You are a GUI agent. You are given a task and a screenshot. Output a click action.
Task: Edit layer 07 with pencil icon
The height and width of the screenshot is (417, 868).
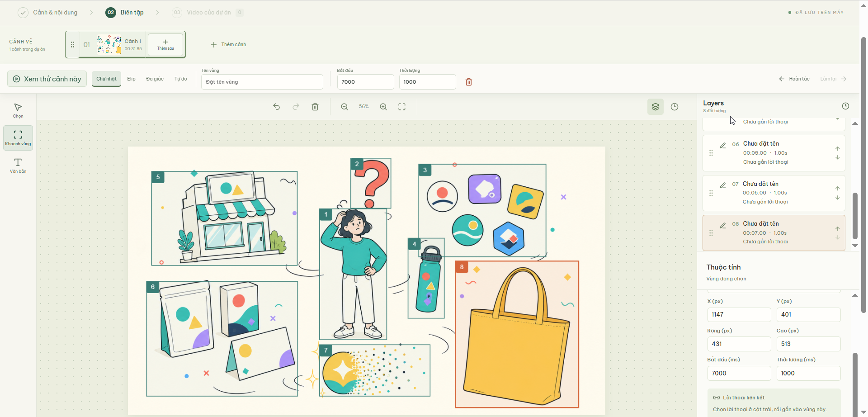click(x=723, y=185)
